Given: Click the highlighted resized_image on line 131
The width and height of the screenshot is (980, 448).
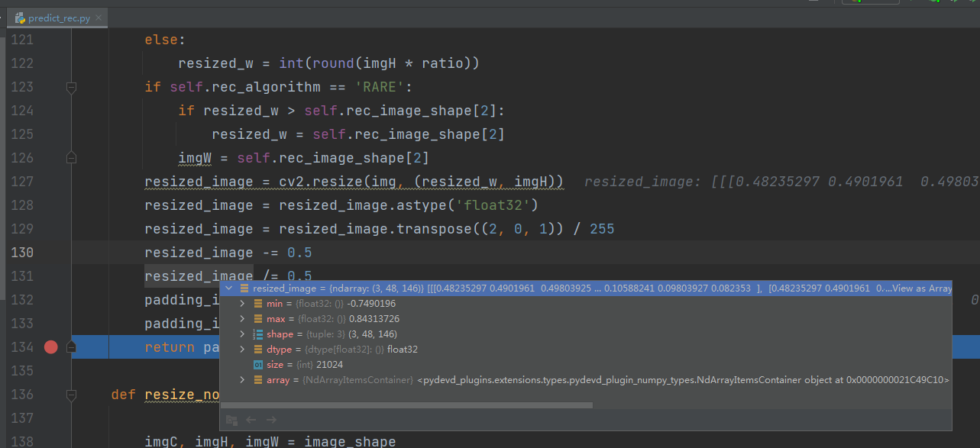Looking at the screenshot, I should click(x=199, y=276).
